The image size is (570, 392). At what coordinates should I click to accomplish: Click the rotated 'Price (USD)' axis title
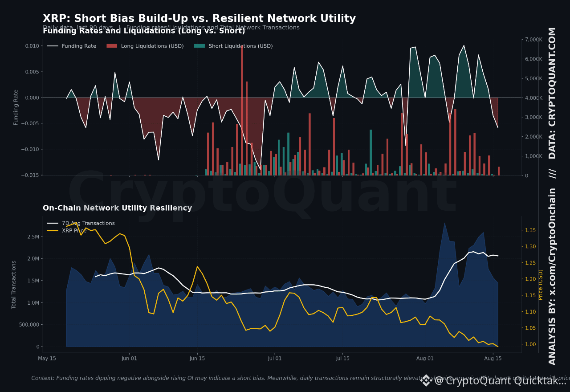541,285
